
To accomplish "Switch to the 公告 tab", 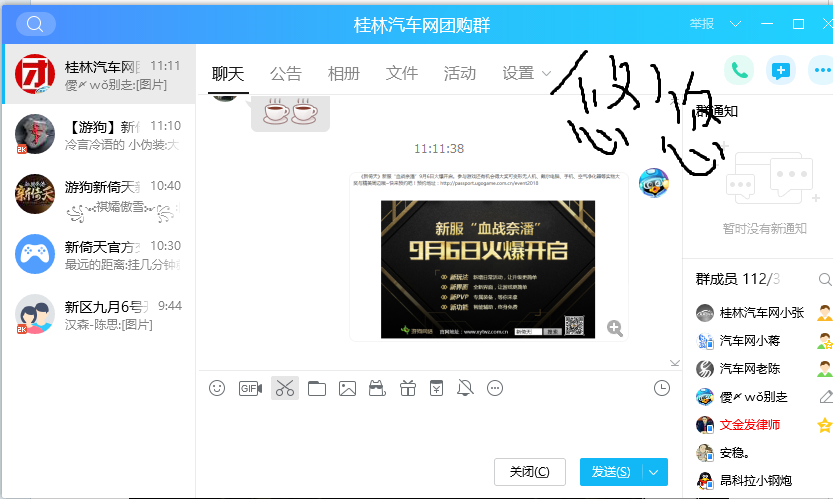I will [x=285, y=73].
